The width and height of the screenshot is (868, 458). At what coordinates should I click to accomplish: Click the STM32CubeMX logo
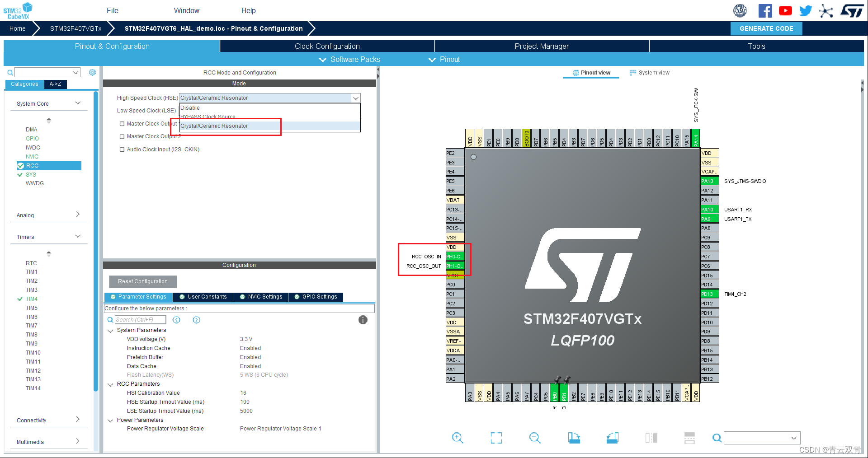pyautogui.click(x=18, y=11)
